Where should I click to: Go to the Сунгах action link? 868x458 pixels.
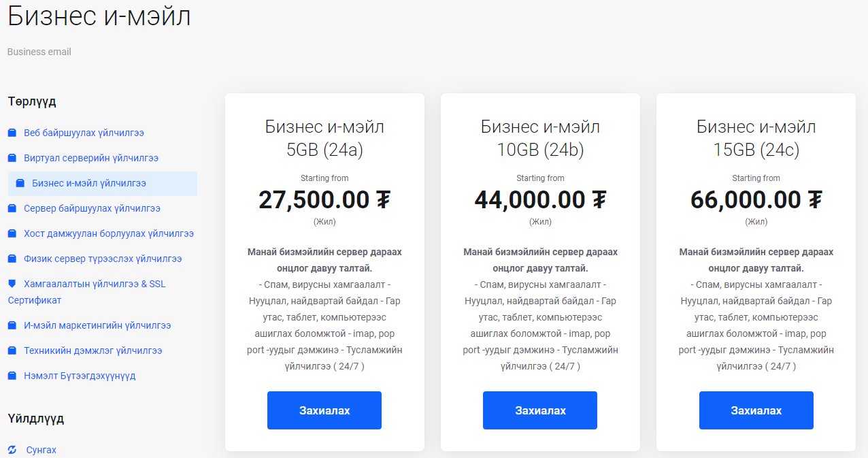click(x=41, y=450)
